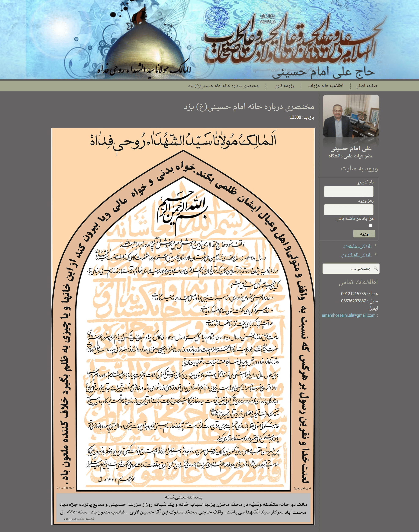Open مختصری درباره خانه امام حسینی(ع) یزد menu

tap(223, 86)
